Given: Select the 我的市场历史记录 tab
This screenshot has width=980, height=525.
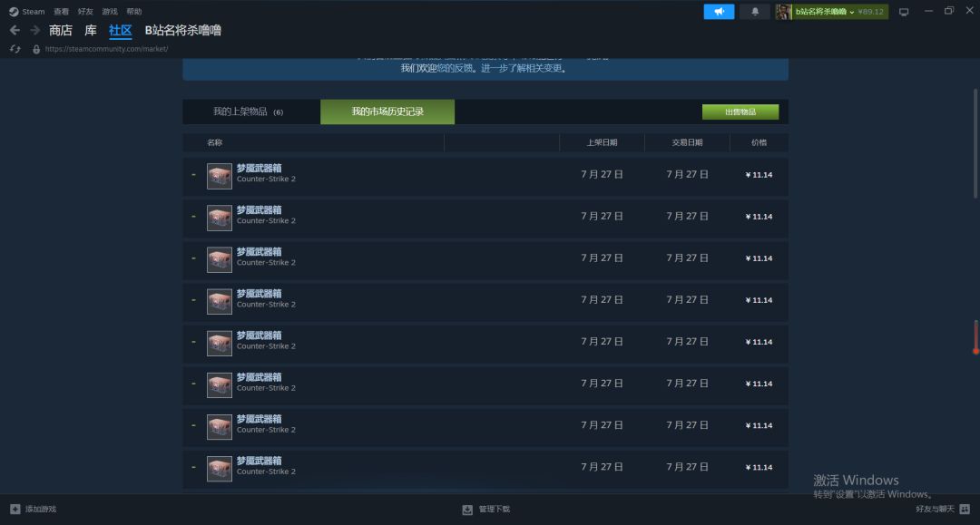Looking at the screenshot, I should pyautogui.click(x=387, y=112).
